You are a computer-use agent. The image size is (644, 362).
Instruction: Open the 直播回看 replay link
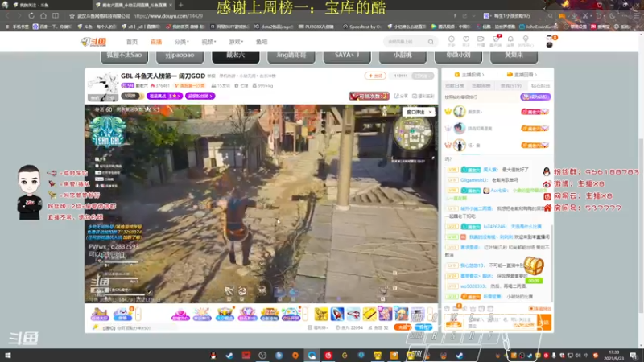[522, 75]
